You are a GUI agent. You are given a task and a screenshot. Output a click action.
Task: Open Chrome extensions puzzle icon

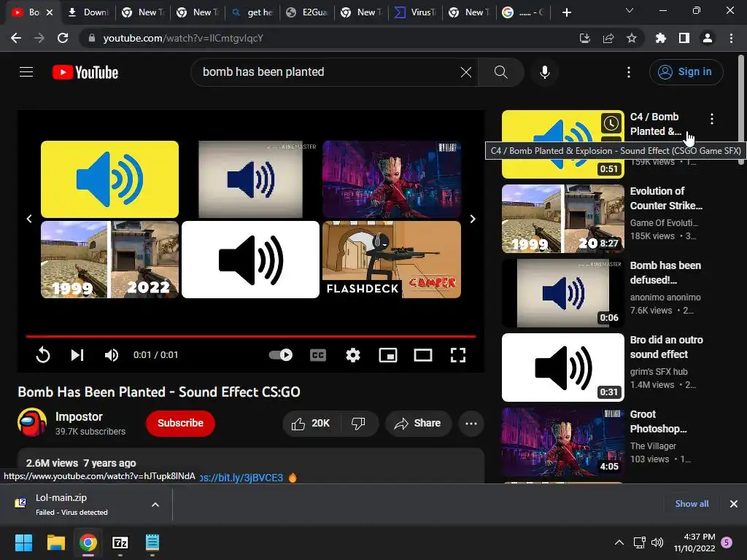[660, 38]
